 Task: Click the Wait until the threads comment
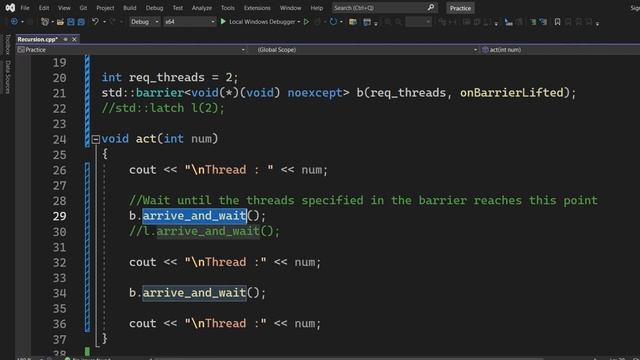tap(363, 200)
